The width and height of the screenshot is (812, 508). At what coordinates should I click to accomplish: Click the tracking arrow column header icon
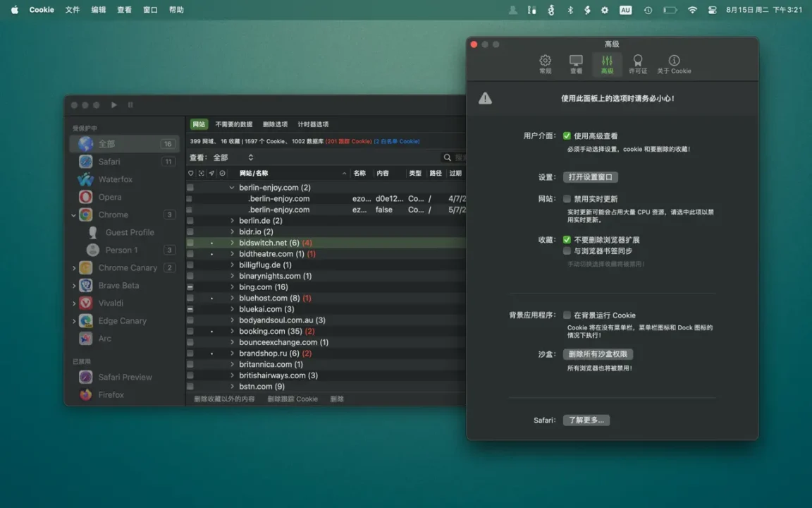211,173
